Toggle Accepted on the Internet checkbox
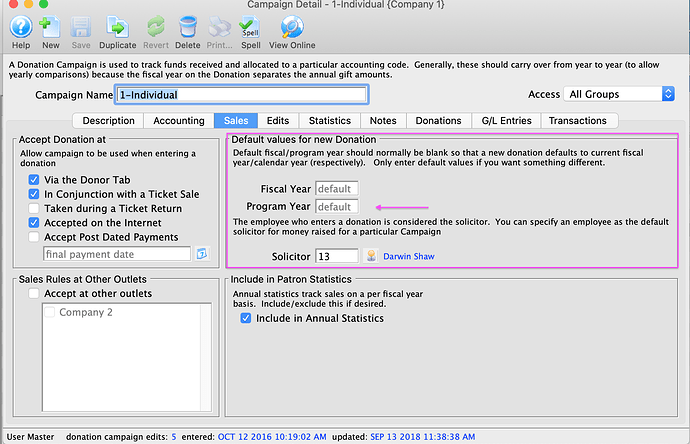This screenshot has height=444, width=690. 33,223
